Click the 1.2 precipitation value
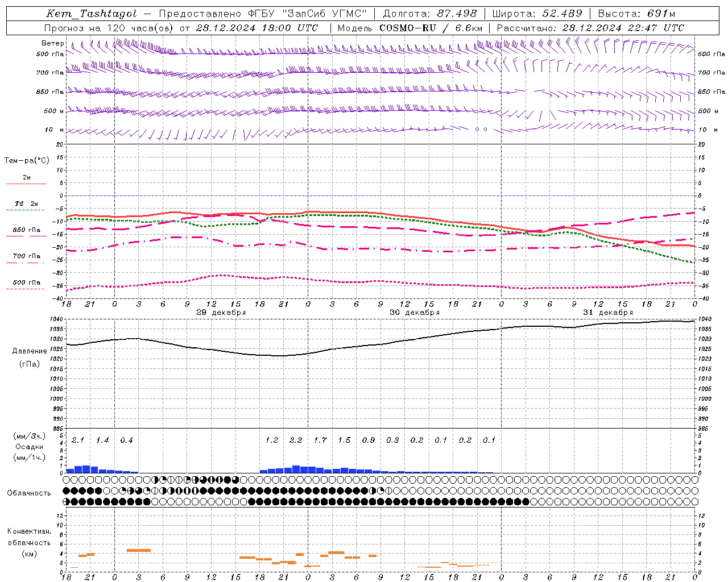Screen dimensions: 728x582 coord(272,440)
